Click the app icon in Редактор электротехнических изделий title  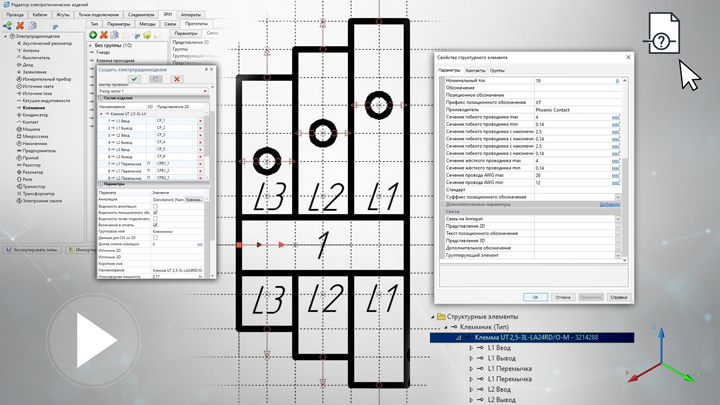[x=6, y=5]
